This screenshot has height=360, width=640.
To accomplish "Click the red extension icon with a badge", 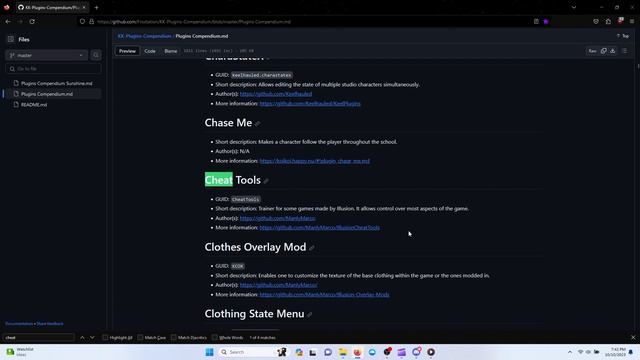I will click(620, 20).
